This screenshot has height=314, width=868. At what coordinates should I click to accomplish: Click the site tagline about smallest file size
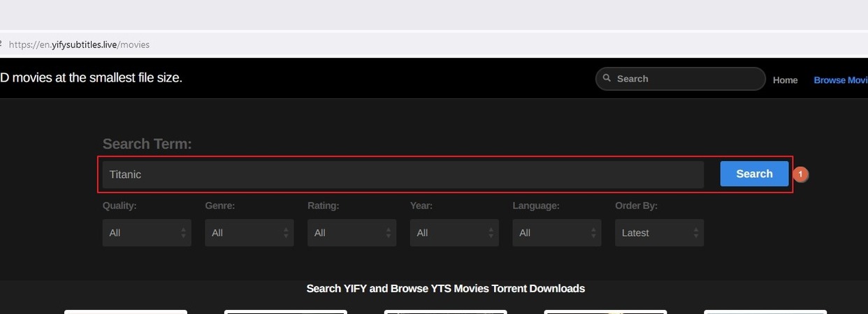coord(91,78)
